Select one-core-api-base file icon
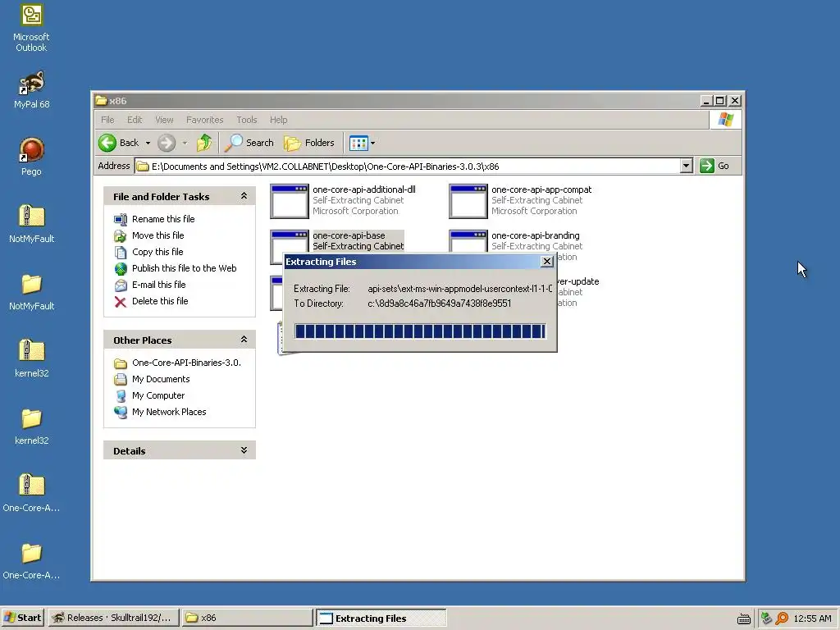 pos(290,242)
